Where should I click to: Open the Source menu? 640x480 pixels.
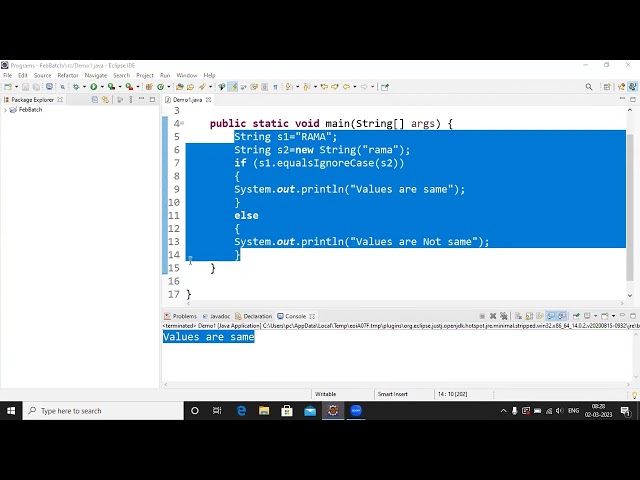(42, 75)
